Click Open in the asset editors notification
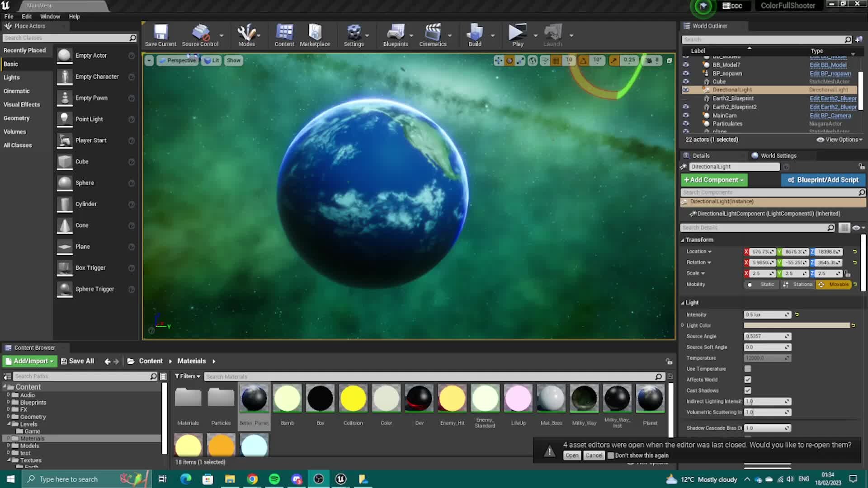 coord(572,455)
